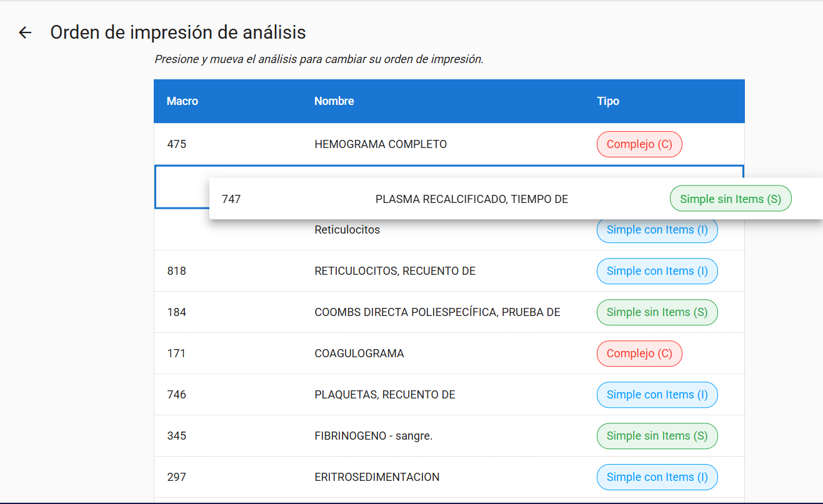Click the Complejo (C) badge for COAGULOGRAMA
Viewport: 823px width, 504px height.
[639, 353]
